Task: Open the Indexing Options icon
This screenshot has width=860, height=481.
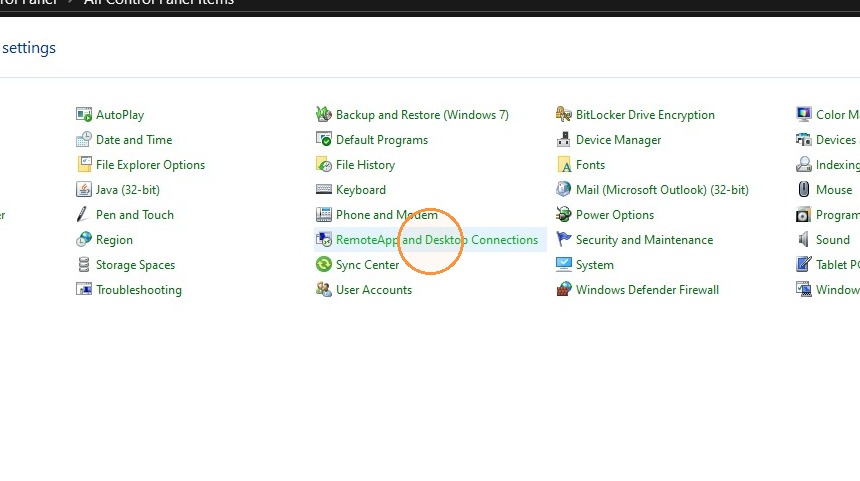Action: 804,165
